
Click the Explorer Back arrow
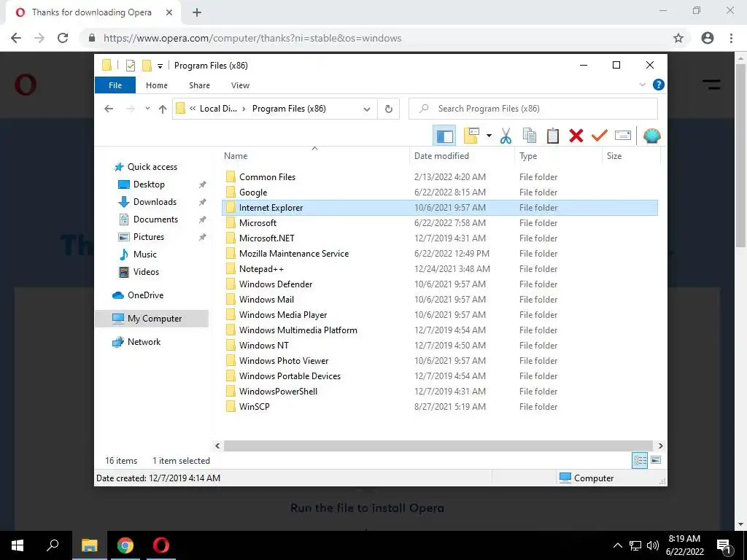pyautogui.click(x=109, y=109)
